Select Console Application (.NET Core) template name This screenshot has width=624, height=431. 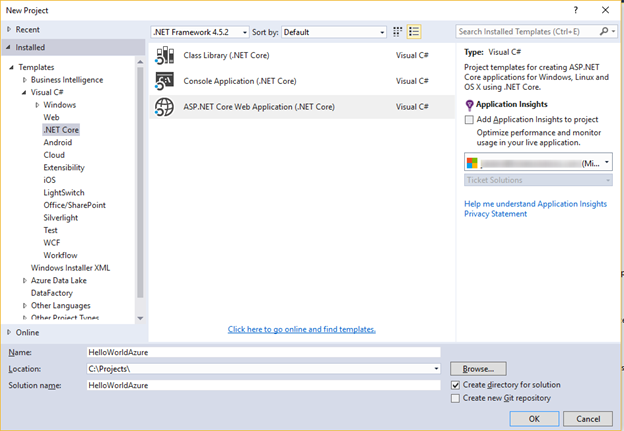click(240, 81)
